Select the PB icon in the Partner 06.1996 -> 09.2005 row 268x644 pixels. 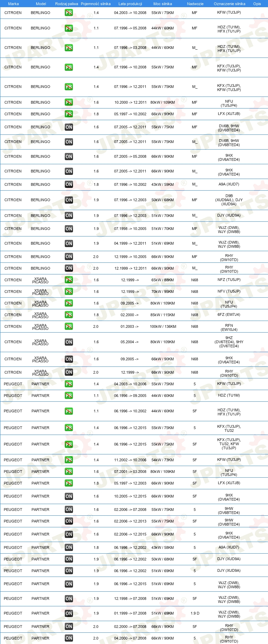69,396
